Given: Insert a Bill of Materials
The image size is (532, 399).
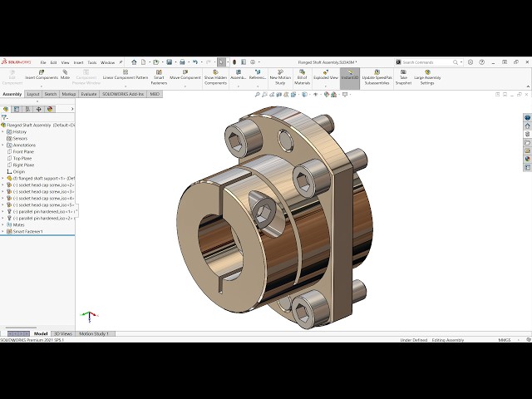Looking at the screenshot, I should (302, 77).
